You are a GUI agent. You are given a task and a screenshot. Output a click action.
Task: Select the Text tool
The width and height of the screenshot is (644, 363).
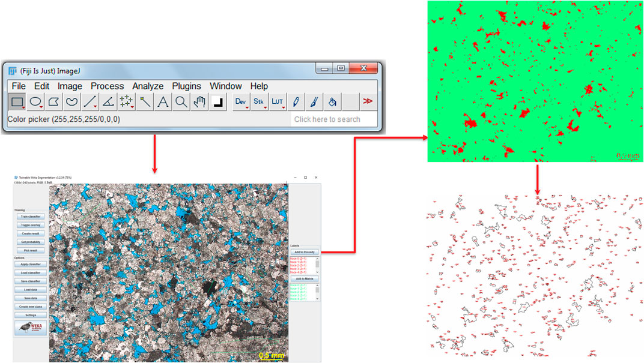(163, 102)
